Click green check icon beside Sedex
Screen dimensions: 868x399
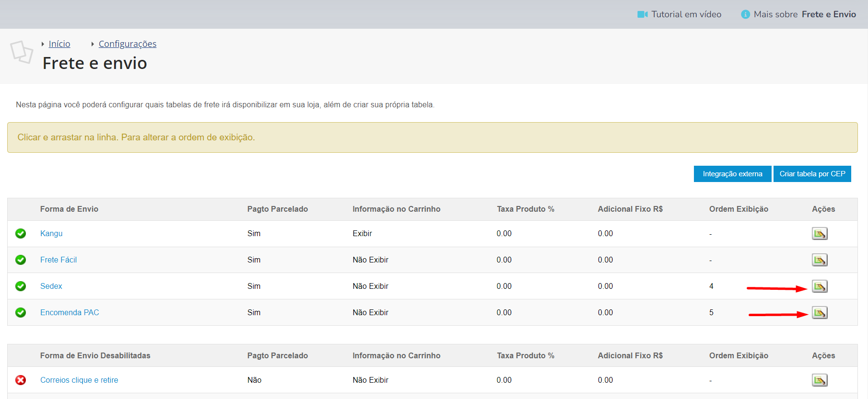(21, 286)
